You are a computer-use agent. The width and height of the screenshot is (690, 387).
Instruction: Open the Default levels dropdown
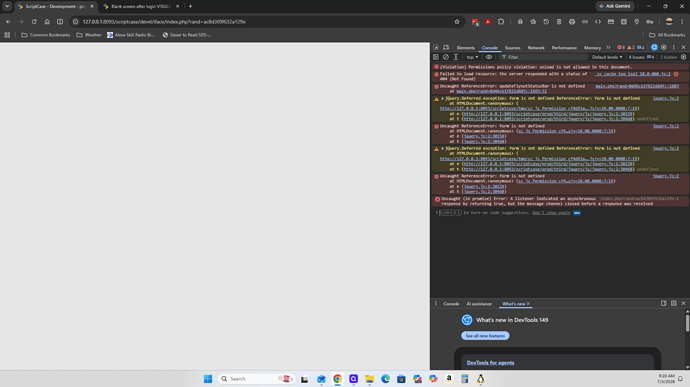click(607, 57)
